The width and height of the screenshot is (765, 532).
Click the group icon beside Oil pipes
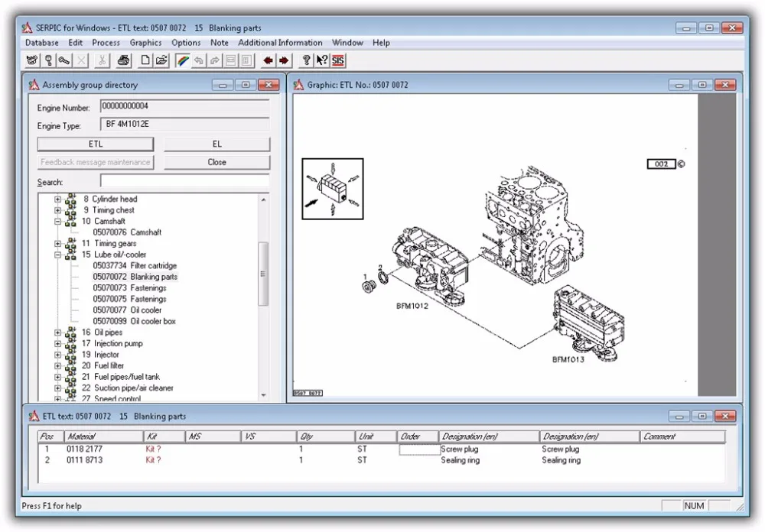pos(71,332)
